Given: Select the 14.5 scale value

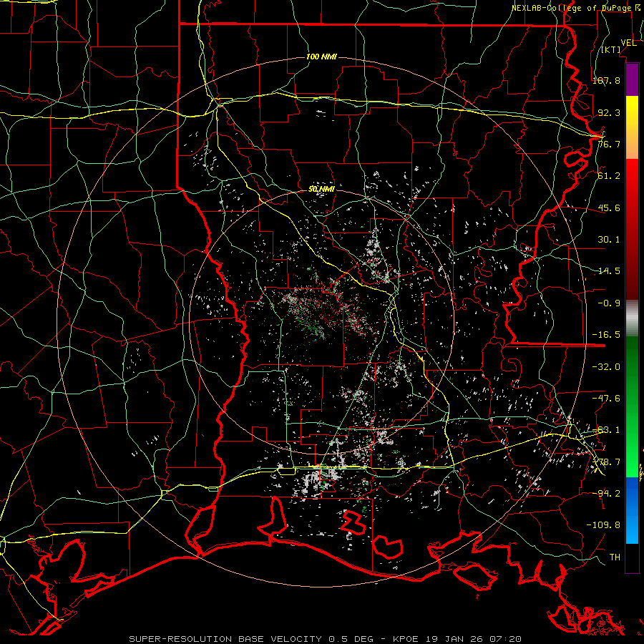Looking at the screenshot, I should pos(609,271).
